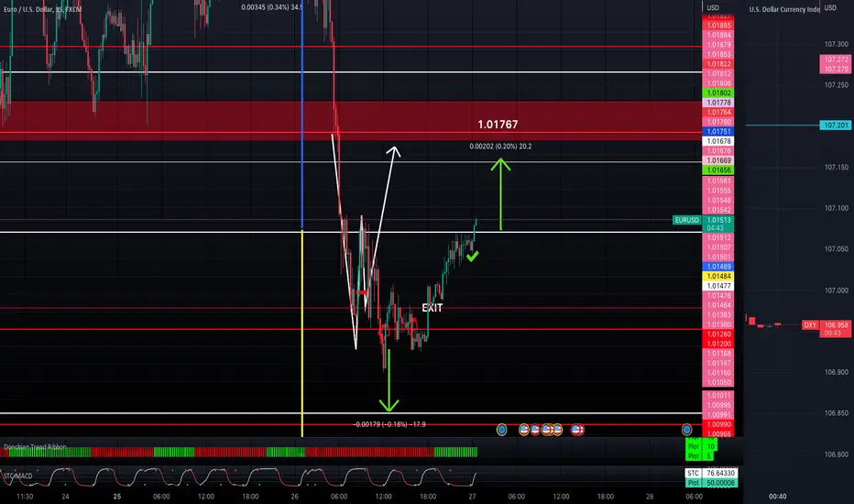
Task: Select the blue vertical line drawing
Action: point(302,115)
